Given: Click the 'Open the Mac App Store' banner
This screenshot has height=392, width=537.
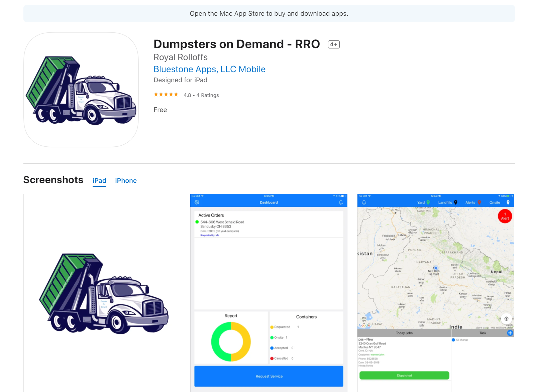Looking at the screenshot, I should pos(269,14).
